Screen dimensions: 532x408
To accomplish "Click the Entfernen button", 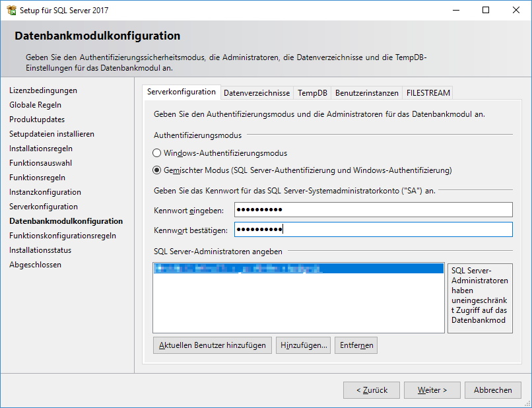I will tap(356, 345).
